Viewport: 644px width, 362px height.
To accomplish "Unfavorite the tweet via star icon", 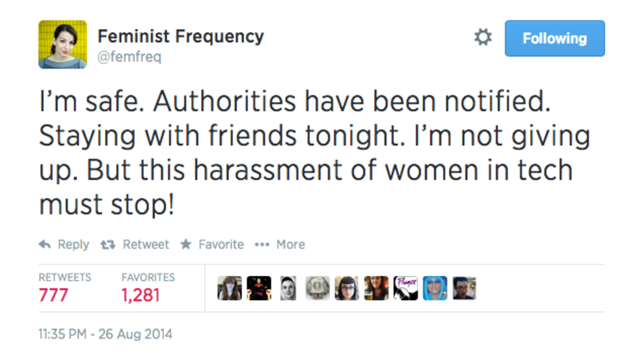I will pos(187,245).
